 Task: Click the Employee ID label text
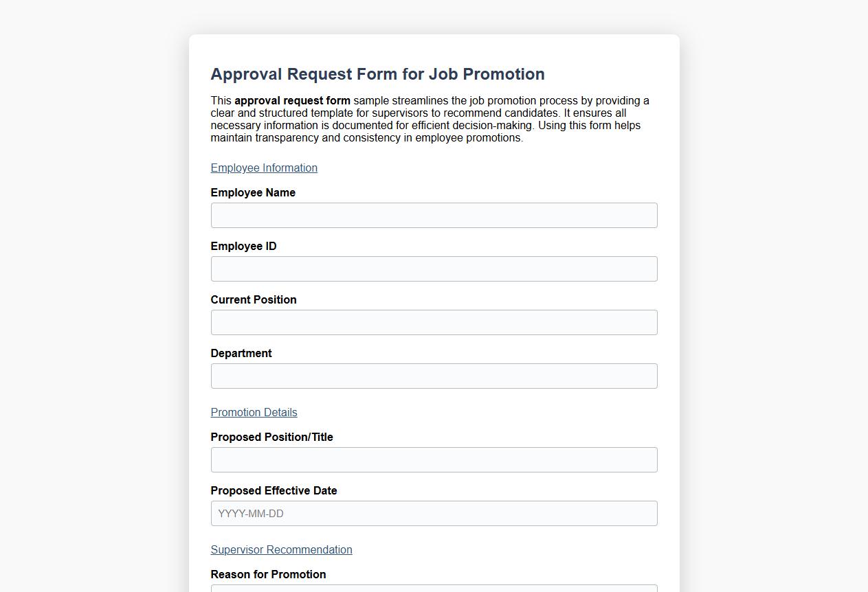pyautogui.click(x=243, y=246)
